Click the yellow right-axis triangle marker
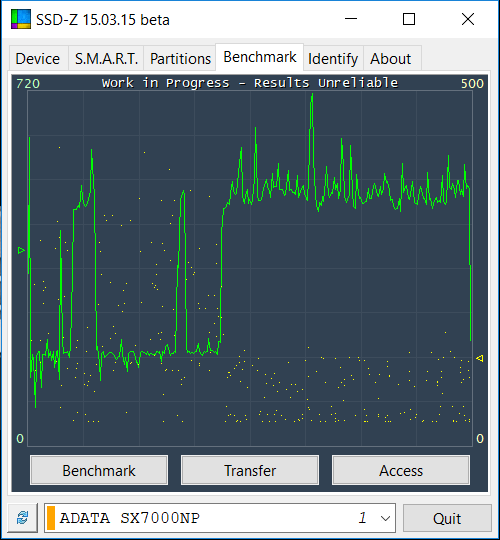This screenshot has height=540, width=500. click(479, 359)
